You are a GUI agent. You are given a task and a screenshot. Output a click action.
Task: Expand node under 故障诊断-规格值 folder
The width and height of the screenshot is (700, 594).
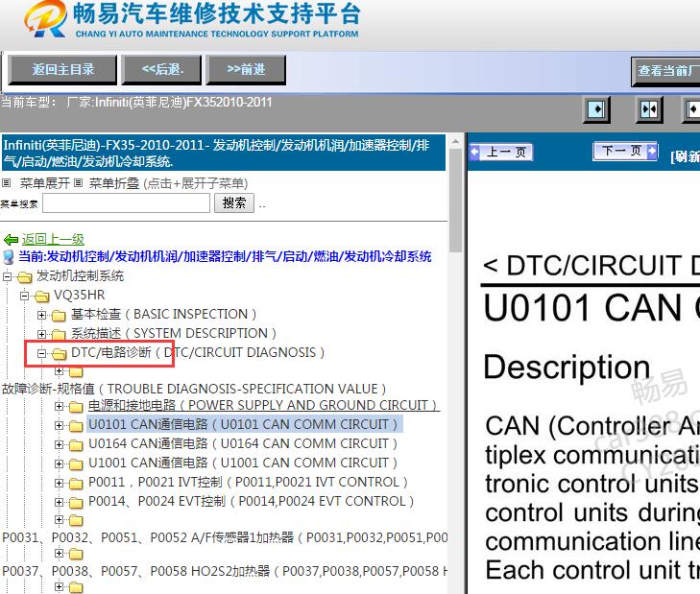pos(59,371)
